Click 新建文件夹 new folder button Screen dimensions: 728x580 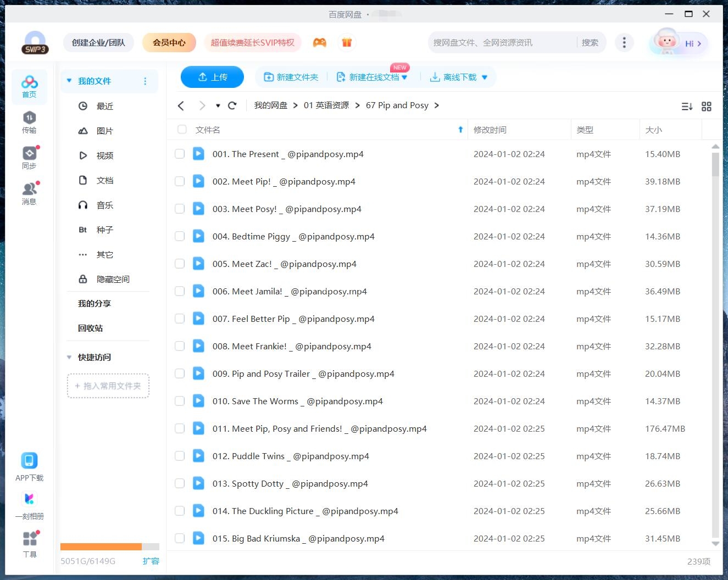point(291,77)
